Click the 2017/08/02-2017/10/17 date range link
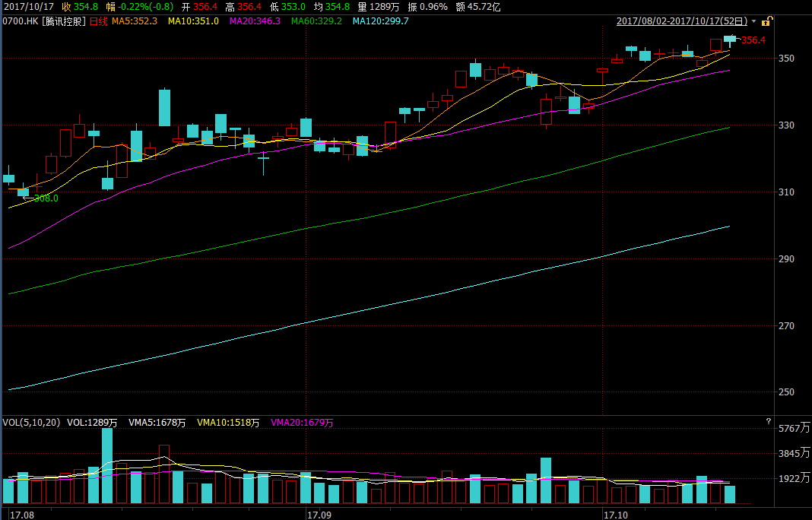 click(x=682, y=21)
